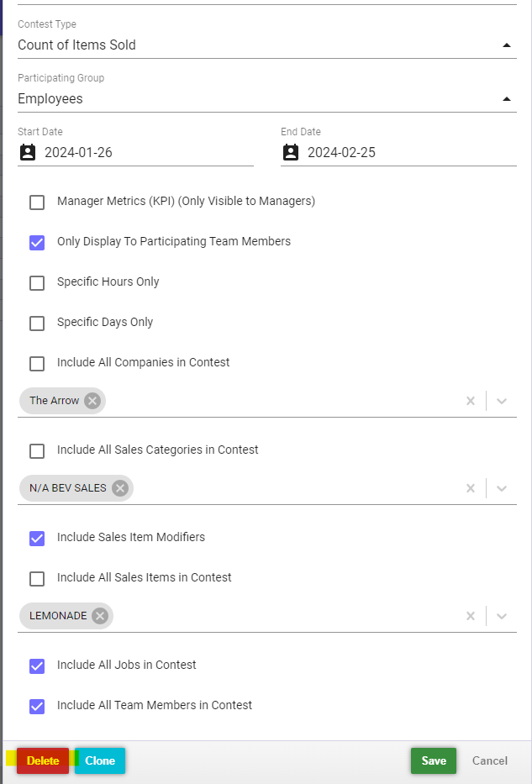
Task: Enable Manager Metrics (KPI) checkbox
Action: coord(37,203)
